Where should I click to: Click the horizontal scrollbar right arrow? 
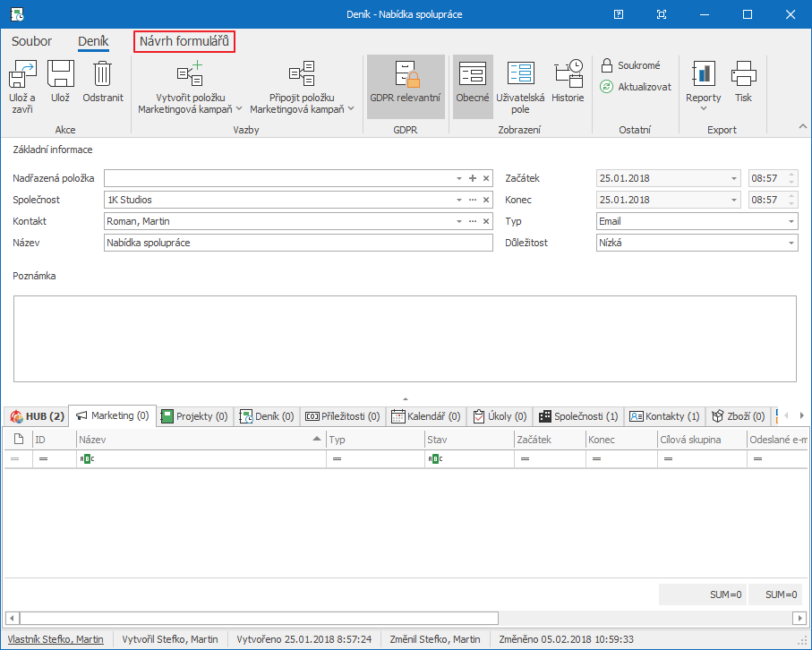pyautogui.click(x=799, y=618)
